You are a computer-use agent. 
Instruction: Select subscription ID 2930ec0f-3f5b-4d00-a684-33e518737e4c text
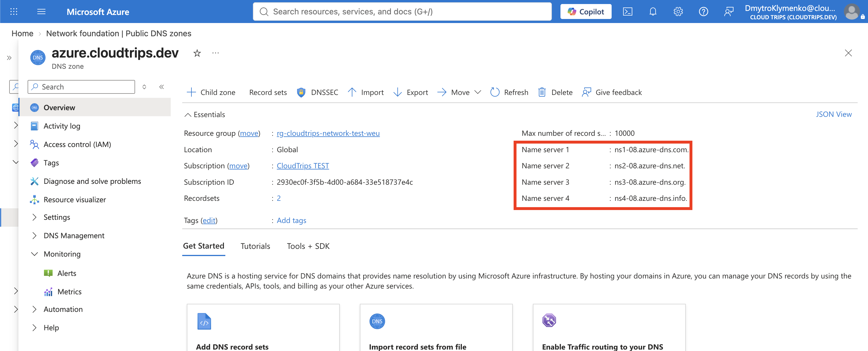click(345, 182)
